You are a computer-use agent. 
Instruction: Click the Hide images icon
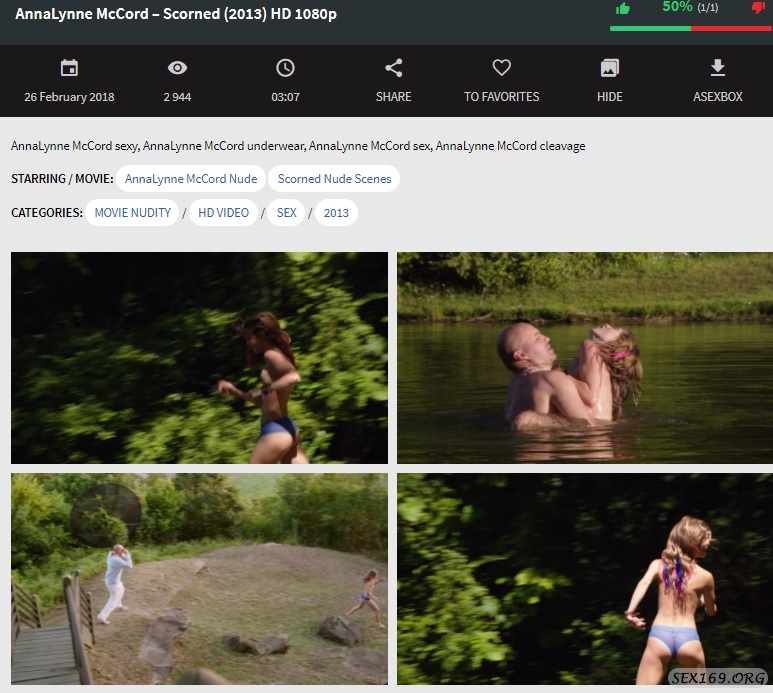point(609,68)
